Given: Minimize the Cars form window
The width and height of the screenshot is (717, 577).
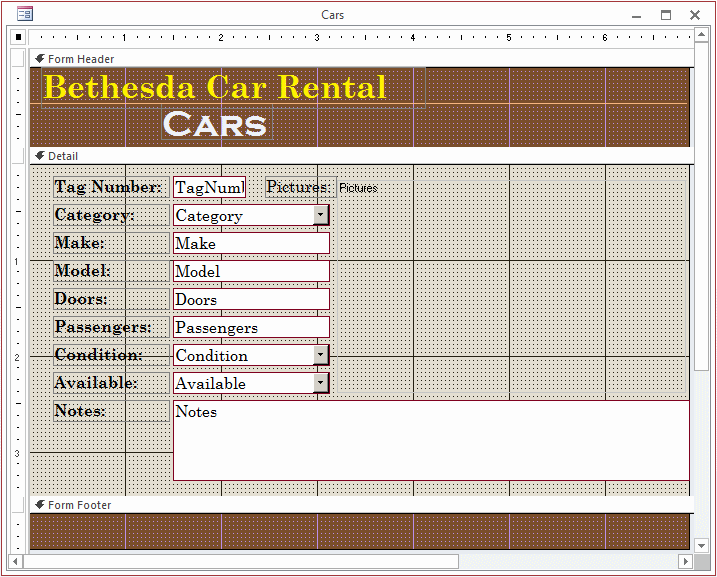Looking at the screenshot, I should click(637, 16).
